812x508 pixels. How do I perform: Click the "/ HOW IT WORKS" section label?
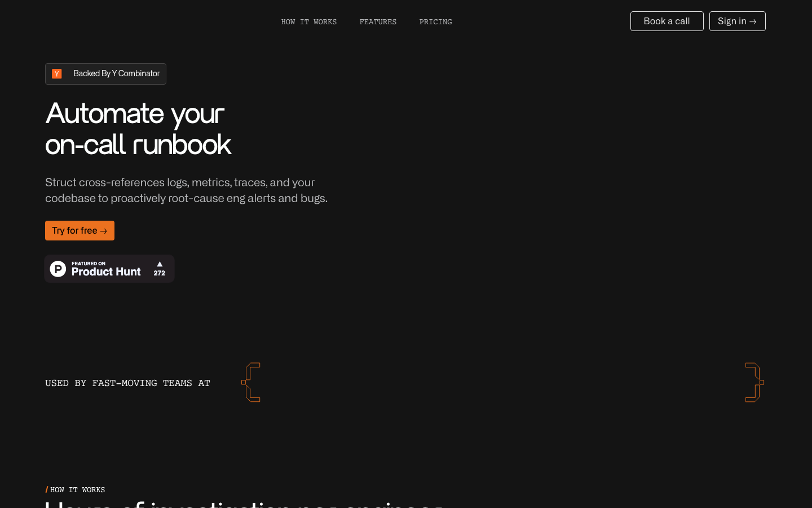[76, 490]
